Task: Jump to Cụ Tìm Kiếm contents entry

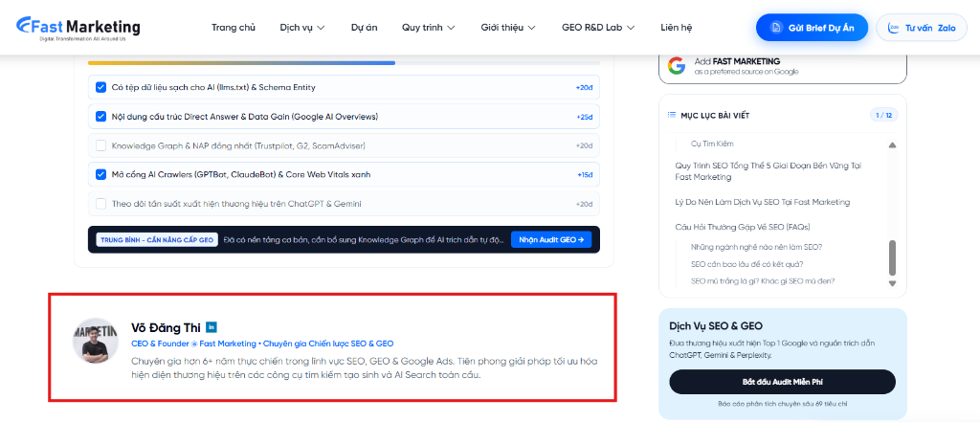Action: point(712,144)
